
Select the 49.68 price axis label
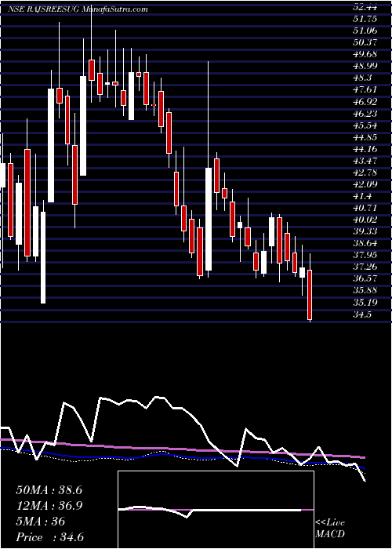pos(364,55)
